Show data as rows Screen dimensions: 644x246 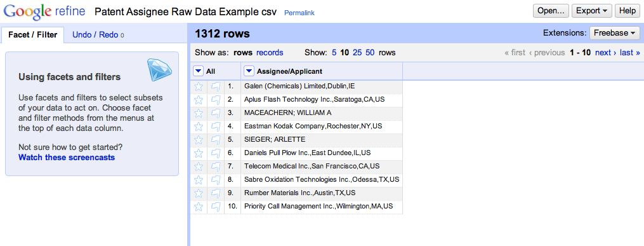tap(243, 53)
